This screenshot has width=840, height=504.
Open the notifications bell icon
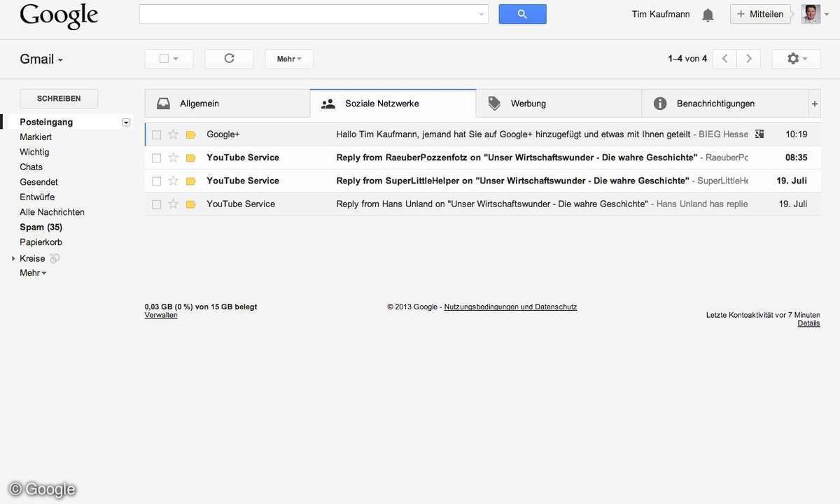708,15
